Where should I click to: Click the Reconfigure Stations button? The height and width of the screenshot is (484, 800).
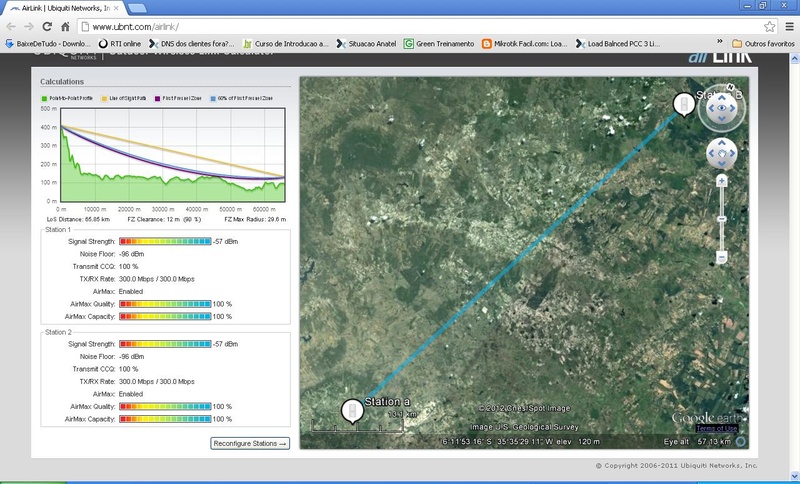[250, 443]
